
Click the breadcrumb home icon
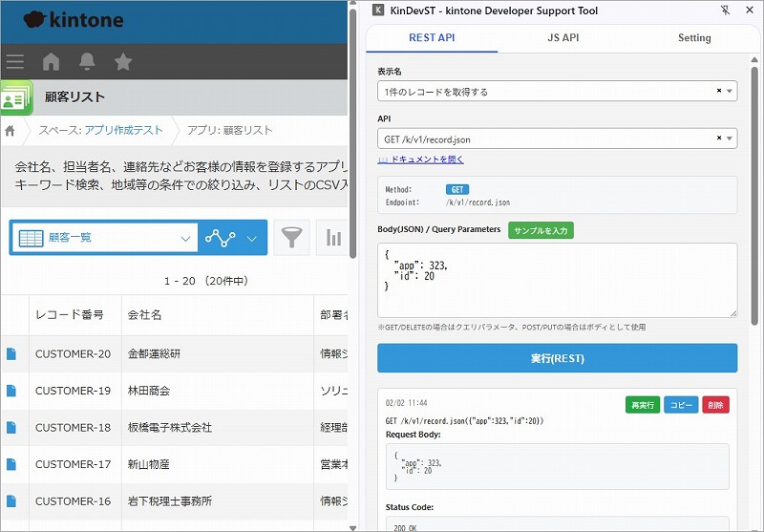[10, 131]
